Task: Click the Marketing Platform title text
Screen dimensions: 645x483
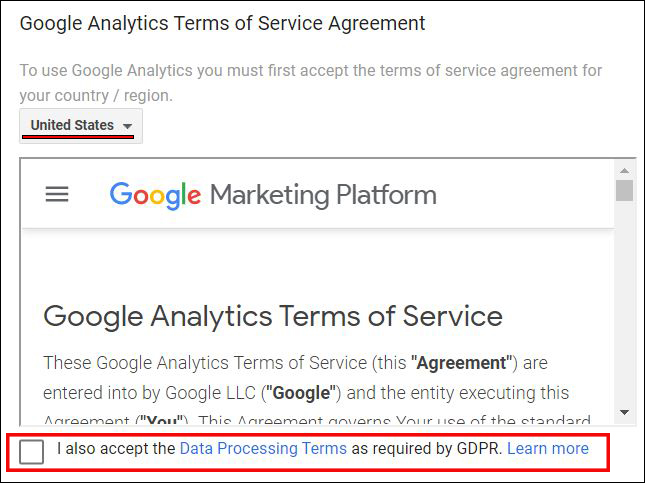Action: pos(323,195)
